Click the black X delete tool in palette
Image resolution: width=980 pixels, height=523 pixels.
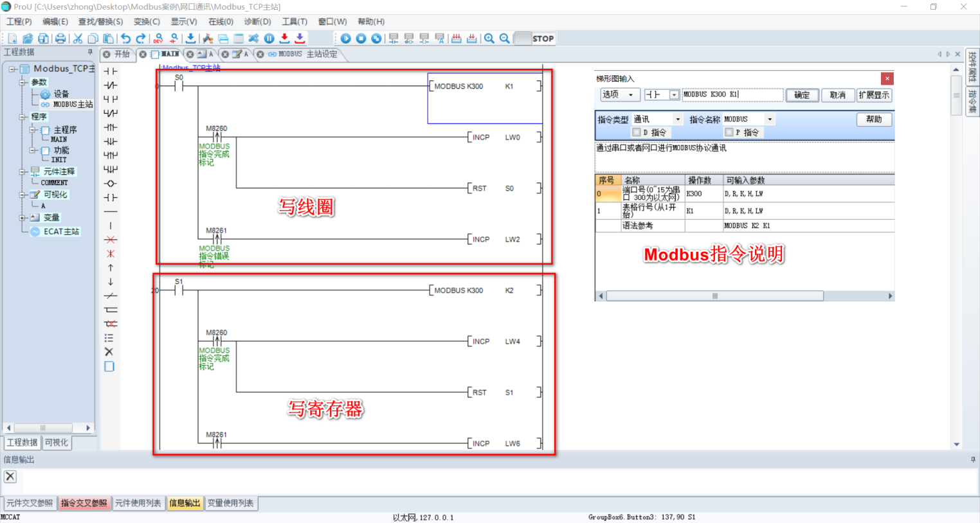click(x=109, y=352)
